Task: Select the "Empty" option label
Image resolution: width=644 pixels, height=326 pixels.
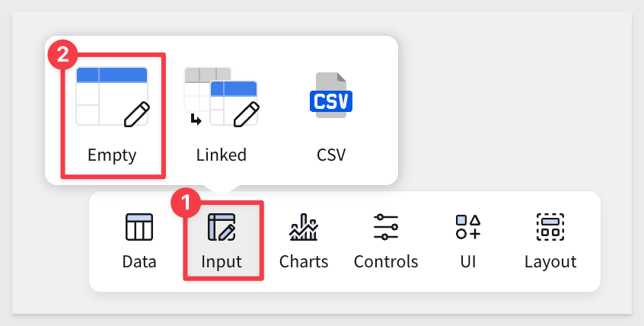Action: (x=112, y=155)
